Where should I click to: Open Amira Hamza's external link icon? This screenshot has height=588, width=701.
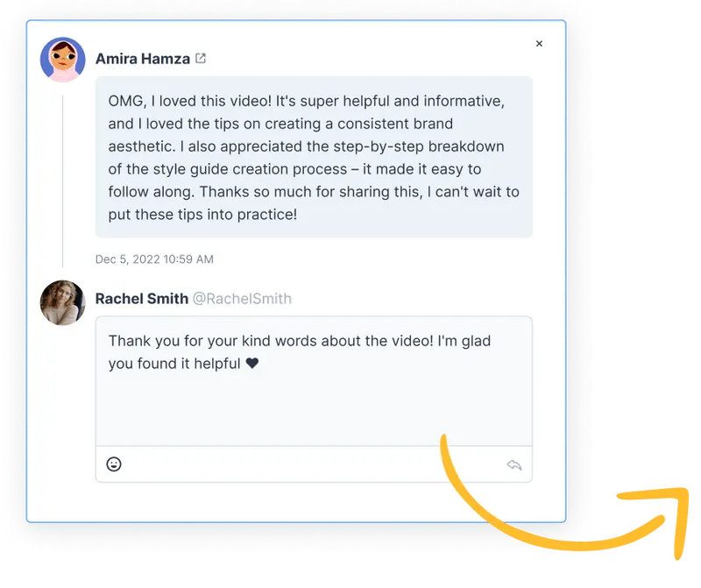201,58
